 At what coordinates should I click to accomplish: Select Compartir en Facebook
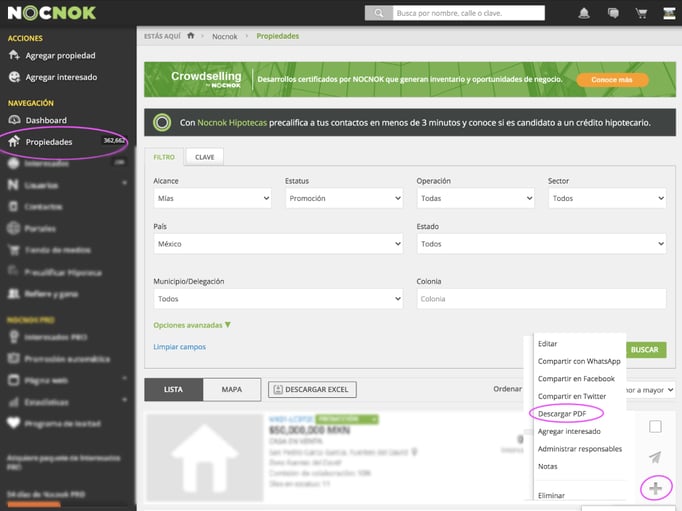pos(576,378)
